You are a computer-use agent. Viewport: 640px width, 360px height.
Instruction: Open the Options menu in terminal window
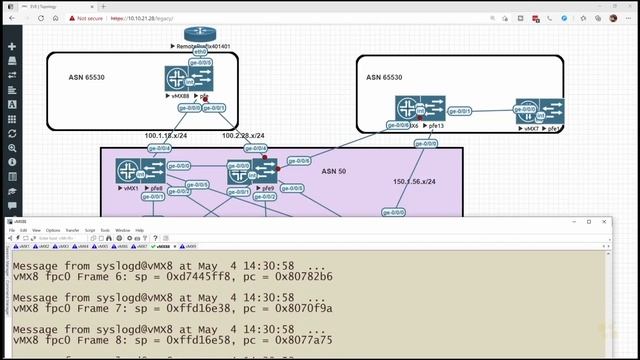click(x=53, y=230)
